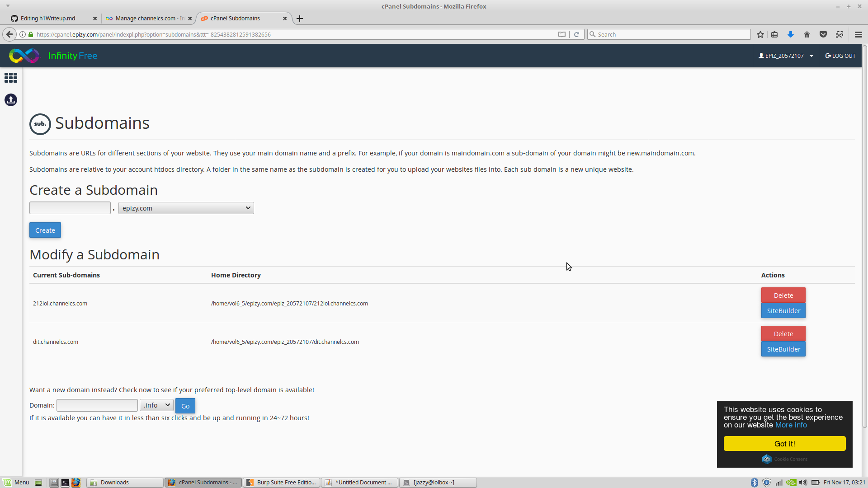Open the tab list arrow at top left
Viewport: 868px width, 488px height.
point(8,6)
